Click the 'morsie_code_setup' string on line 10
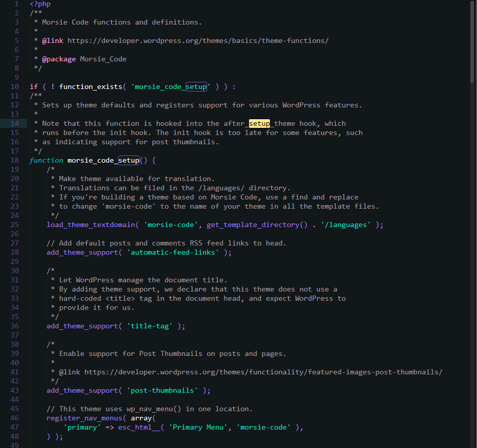The height and width of the screenshot is (448, 477). point(171,87)
